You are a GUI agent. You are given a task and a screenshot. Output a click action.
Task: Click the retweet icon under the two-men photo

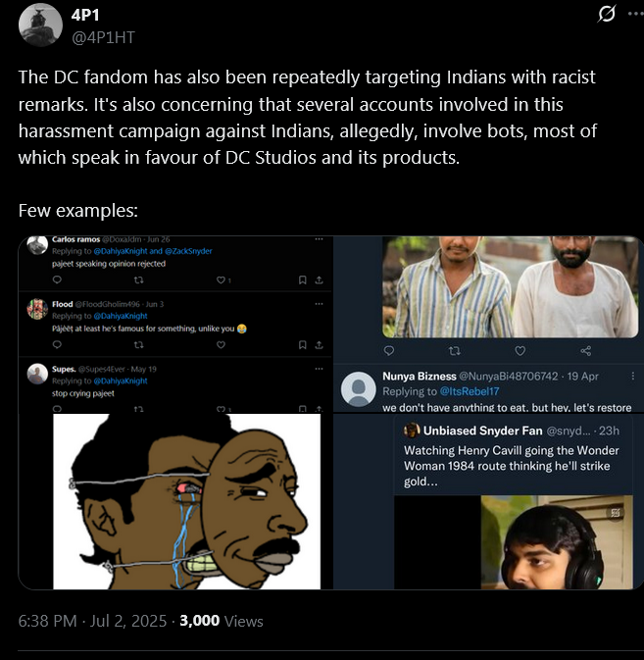point(454,350)
